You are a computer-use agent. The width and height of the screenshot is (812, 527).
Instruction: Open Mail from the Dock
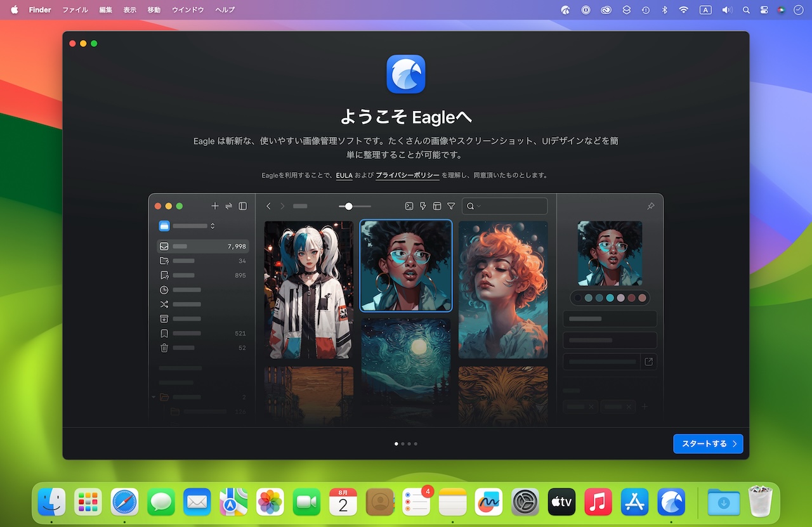tap(197, 502)
